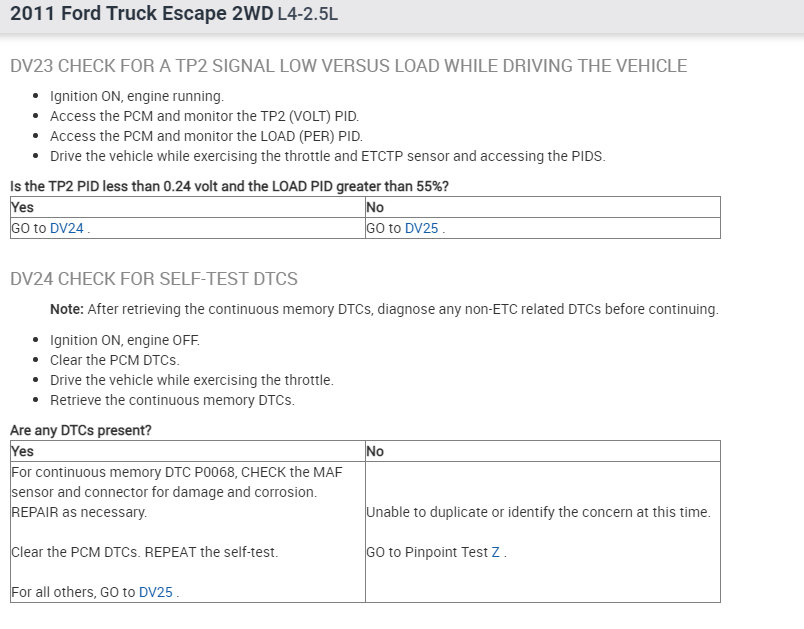Select the DV24 Check for Self-Test DTCs heading
Image resolution: width=804 pixels, height=629 pixels.
[x=154, y=278]
